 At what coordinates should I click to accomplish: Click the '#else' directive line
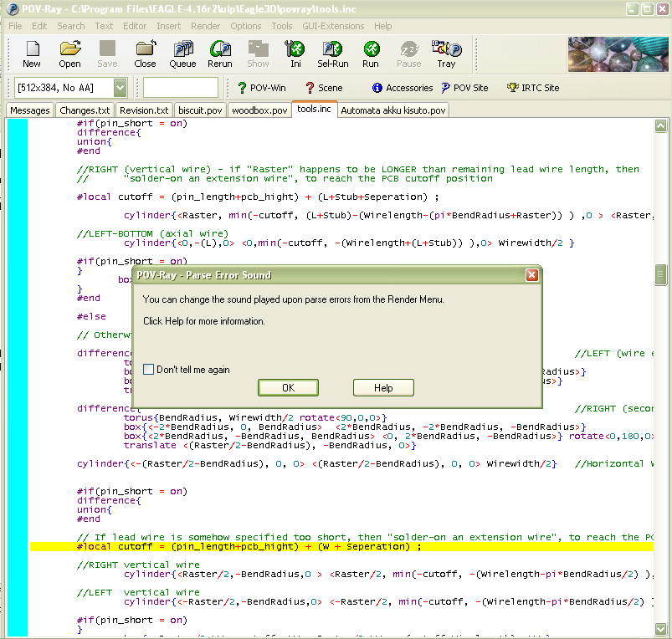point(91,316)
